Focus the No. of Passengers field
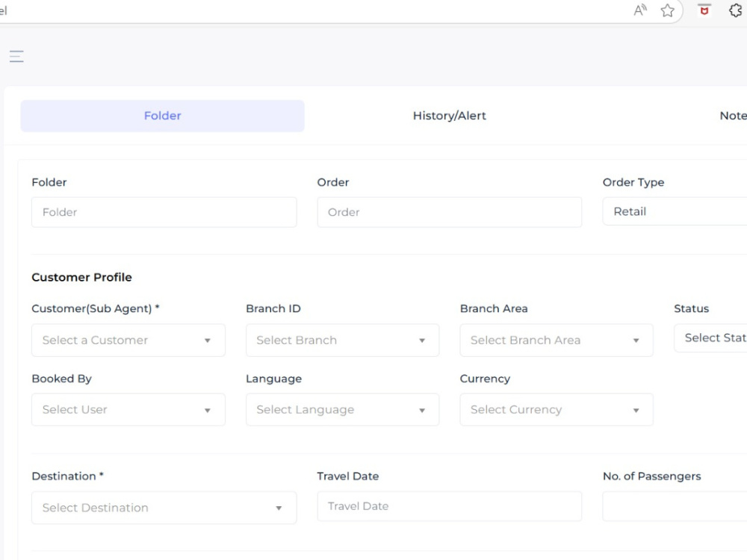Screen dimensions: 747x560 click(x=675, y=506)
